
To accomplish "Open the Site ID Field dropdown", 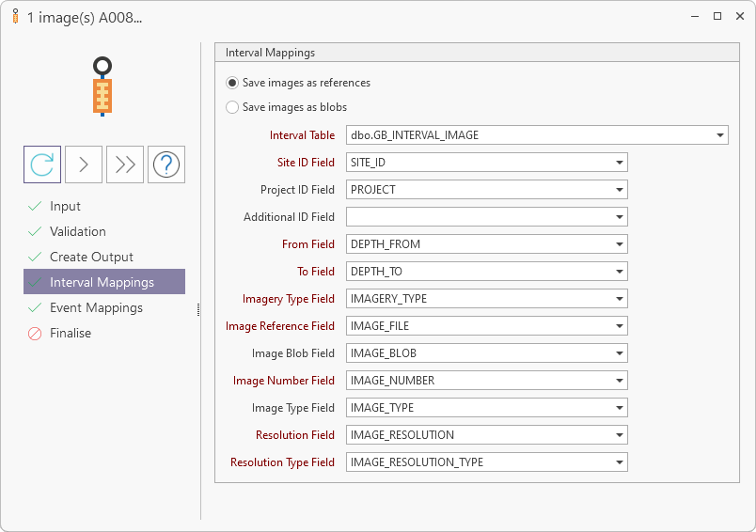I will coord(619,163).
